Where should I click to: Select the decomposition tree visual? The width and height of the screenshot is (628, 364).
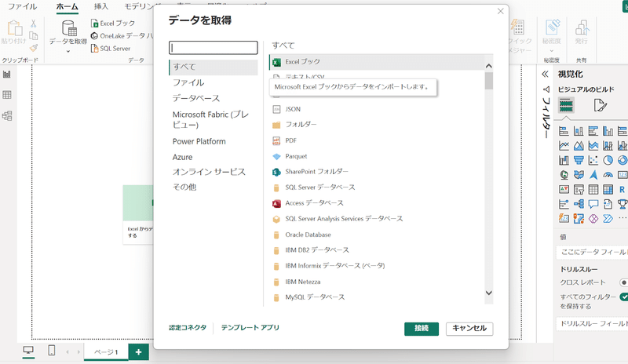[579, 204]
